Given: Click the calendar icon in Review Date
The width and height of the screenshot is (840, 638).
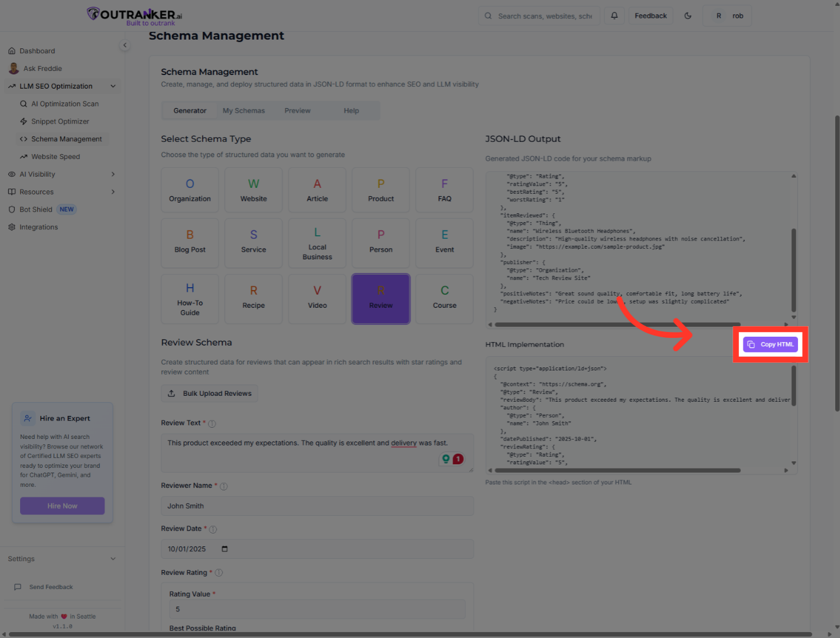Looking at the screenshot, I should click(224, 549).
